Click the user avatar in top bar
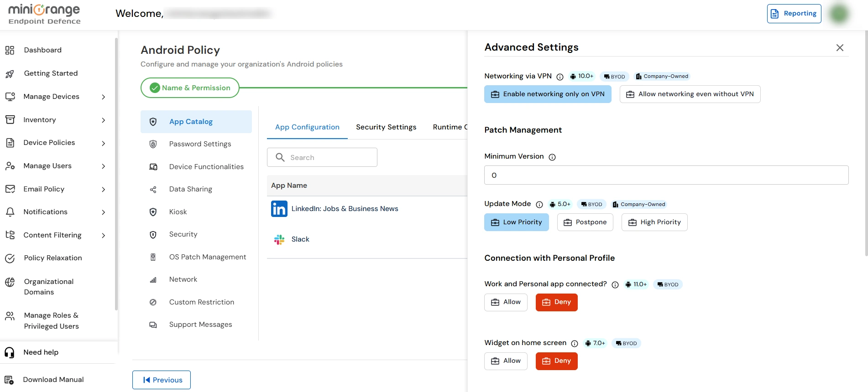The height and width of the screenshot is (392, 868). [839, 14]
